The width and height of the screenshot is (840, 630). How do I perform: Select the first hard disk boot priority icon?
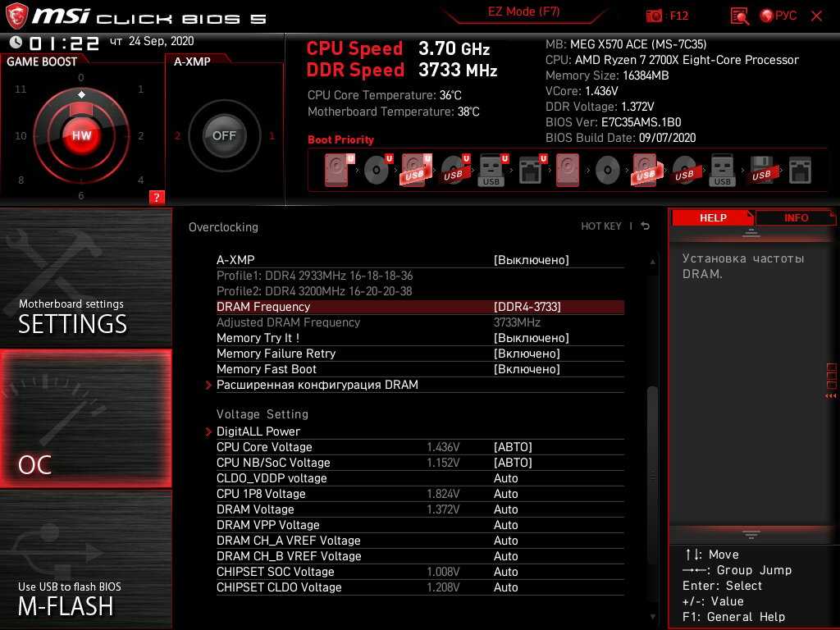point(336,170)
